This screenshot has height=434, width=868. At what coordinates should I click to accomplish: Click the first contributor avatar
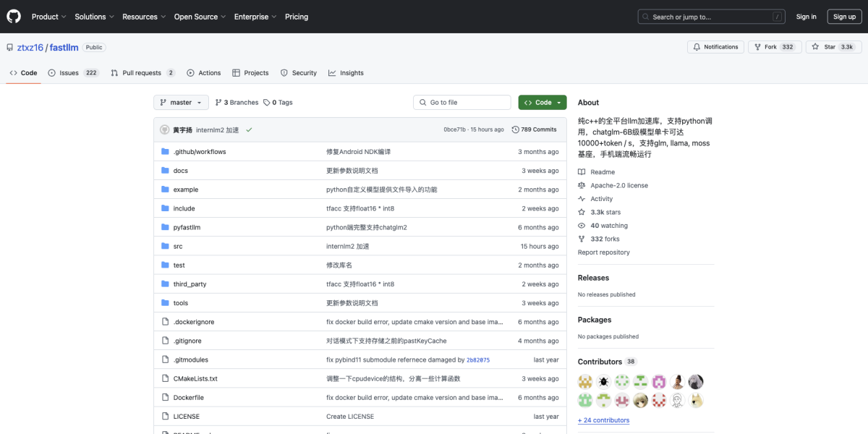click(x=585, y=381)
